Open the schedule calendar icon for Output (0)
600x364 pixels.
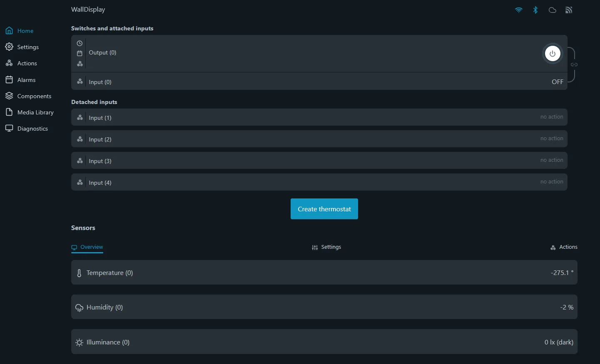(80, 53)
